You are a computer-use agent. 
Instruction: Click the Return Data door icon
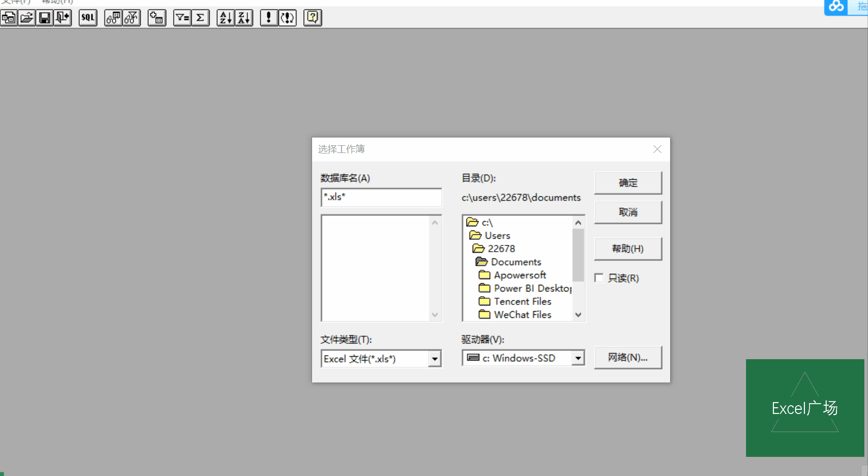63,18
